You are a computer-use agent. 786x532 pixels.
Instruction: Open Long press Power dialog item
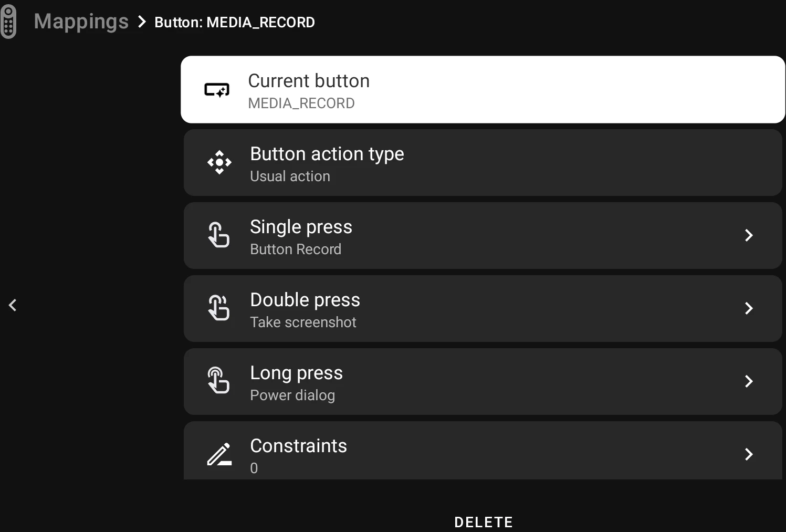pyautogui.click(x=483, y=382)
